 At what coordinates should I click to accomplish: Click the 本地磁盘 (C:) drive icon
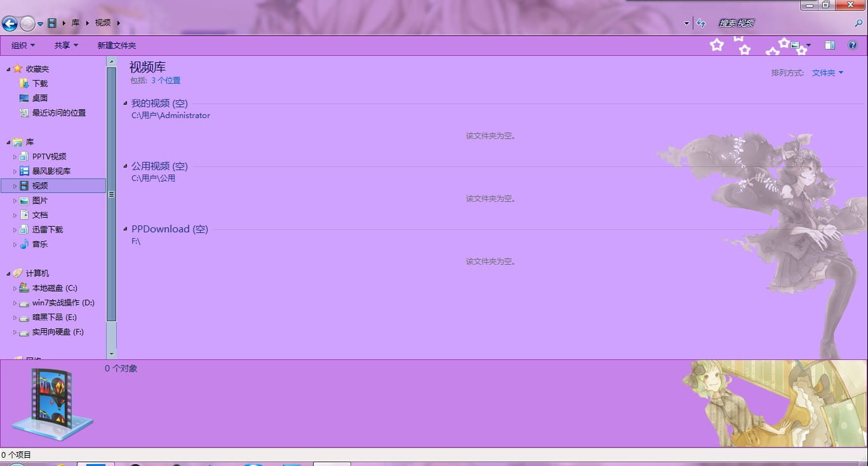point(24,288)
